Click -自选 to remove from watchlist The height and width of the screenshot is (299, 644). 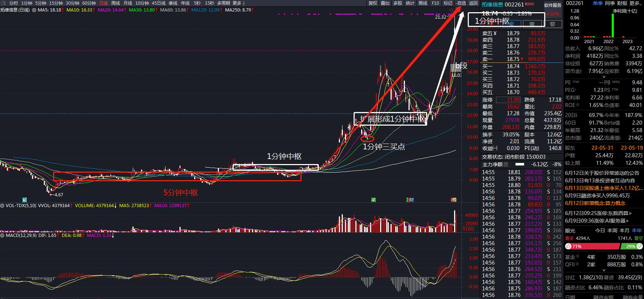pyautogui.click(x=461, y=3)
